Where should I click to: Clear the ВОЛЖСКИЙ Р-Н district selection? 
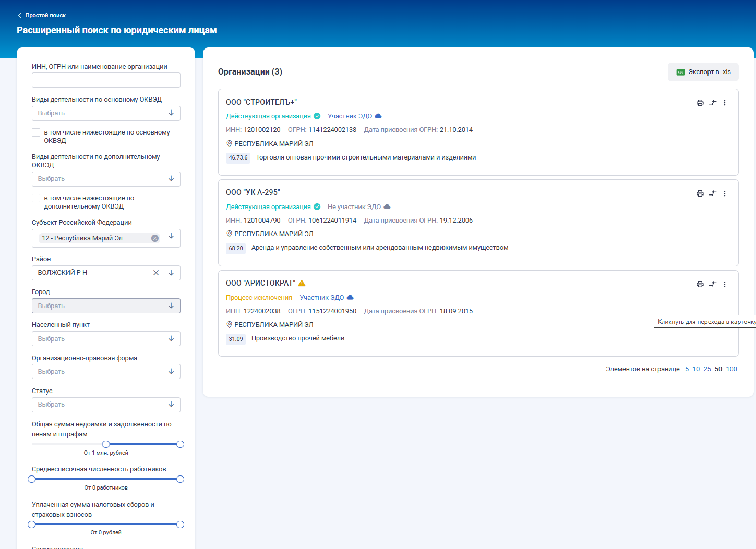[156, 273]
